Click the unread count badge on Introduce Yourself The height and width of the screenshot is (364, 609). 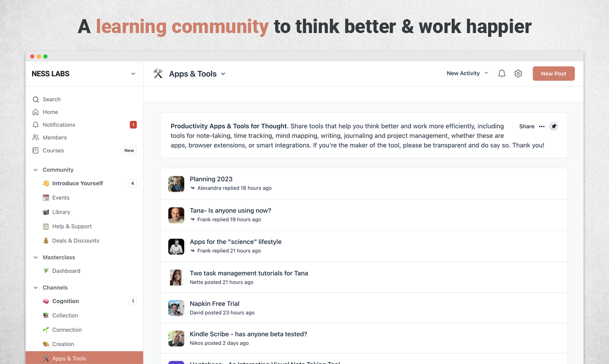(132, 183)
